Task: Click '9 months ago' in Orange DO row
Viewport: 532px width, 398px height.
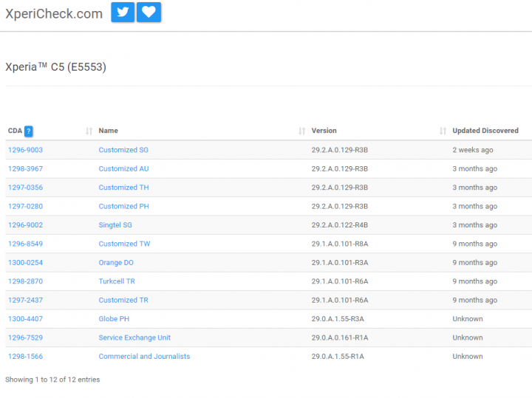Action: pyautogui.click(x=474, y=263)
